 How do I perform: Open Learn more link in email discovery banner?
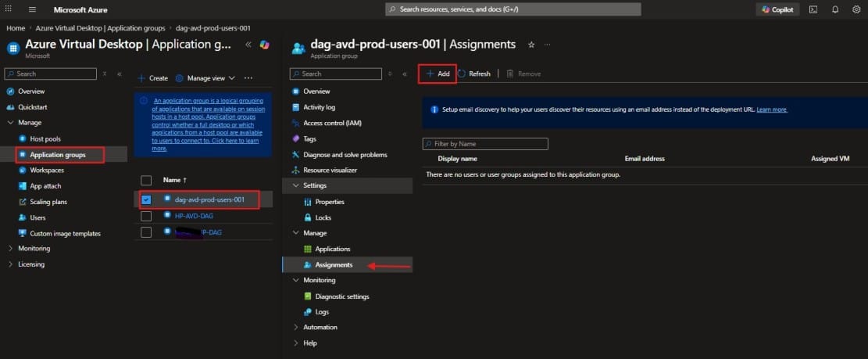point(772,109)
